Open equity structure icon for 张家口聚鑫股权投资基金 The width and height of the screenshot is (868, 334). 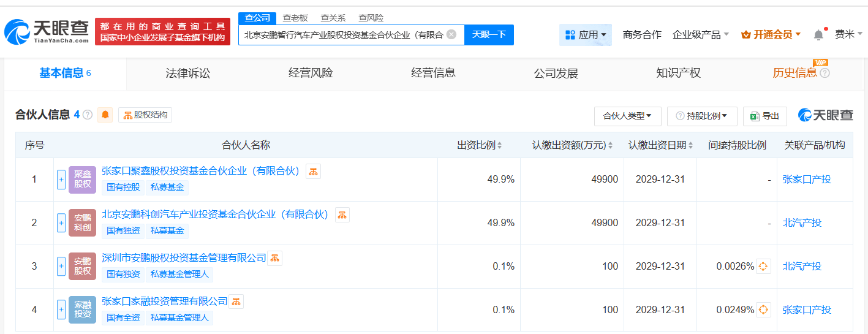click(x=313, y=172)
